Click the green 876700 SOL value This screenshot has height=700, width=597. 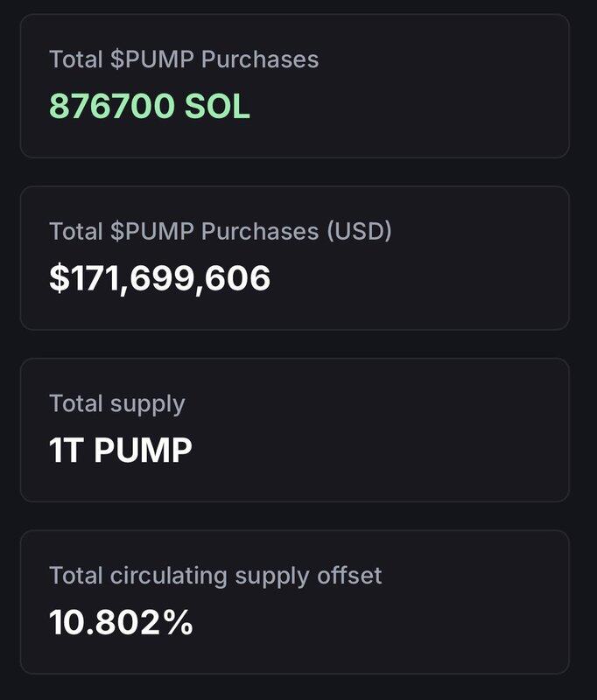click(x=150, y=107)
